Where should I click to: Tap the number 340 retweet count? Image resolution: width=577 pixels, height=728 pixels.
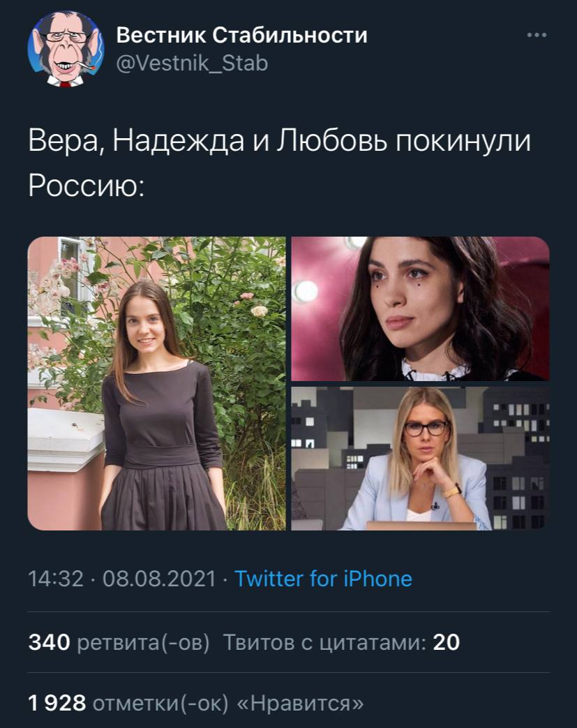click(50, 643)
